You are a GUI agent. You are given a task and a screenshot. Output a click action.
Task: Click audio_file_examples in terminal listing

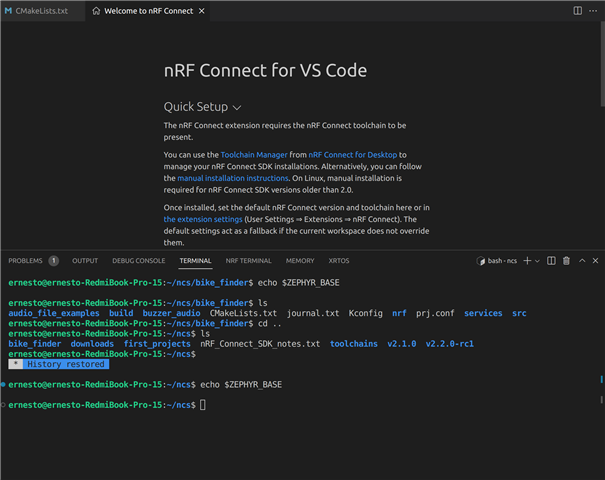tap(54, 313)
